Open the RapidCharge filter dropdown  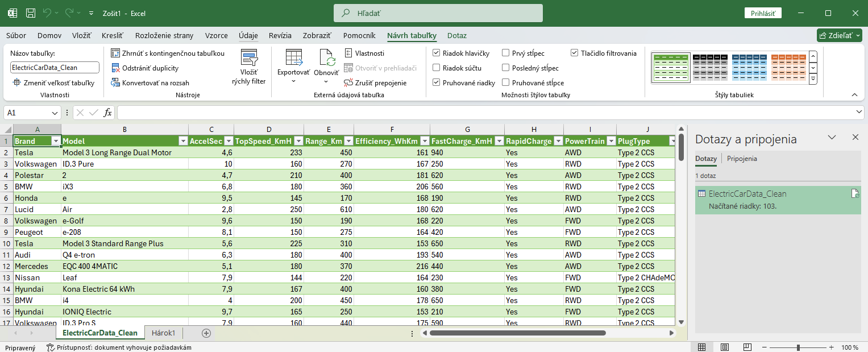(558, 141)
